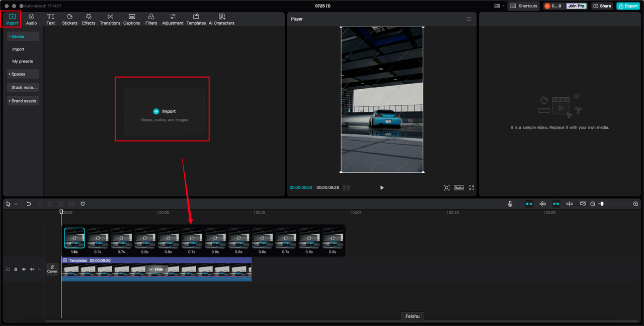The height and width of the screenshot is (326, 644).
Task: Collapse the Device section
Action: pos(23,36)
